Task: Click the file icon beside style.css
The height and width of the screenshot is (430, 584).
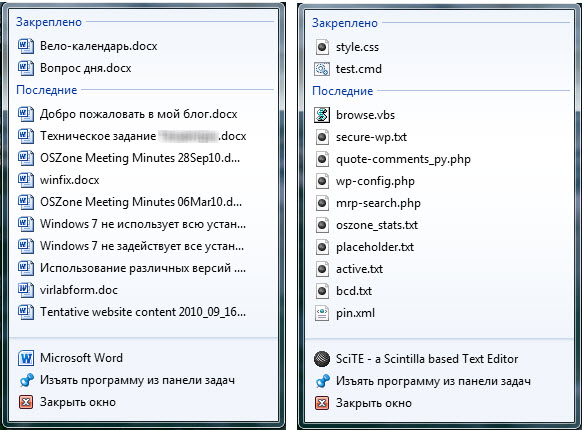Action: [322, 47]
